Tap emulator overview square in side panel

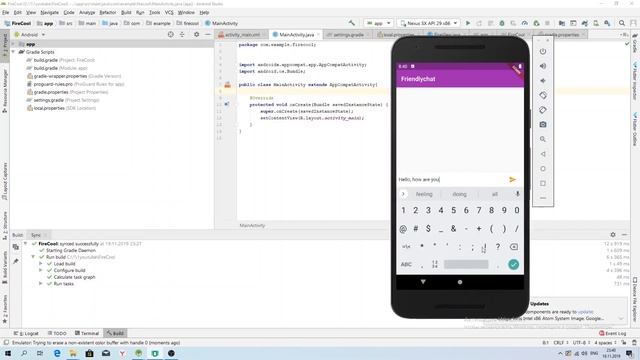pos(543,183)
